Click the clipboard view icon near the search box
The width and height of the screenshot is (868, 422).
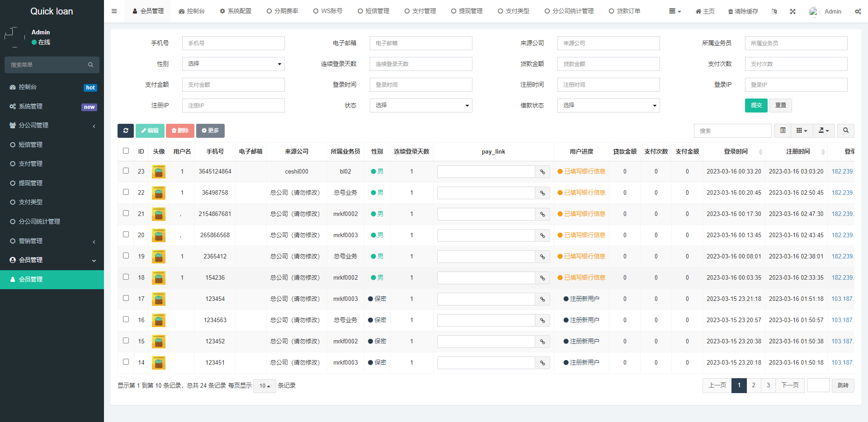point(782,131)
